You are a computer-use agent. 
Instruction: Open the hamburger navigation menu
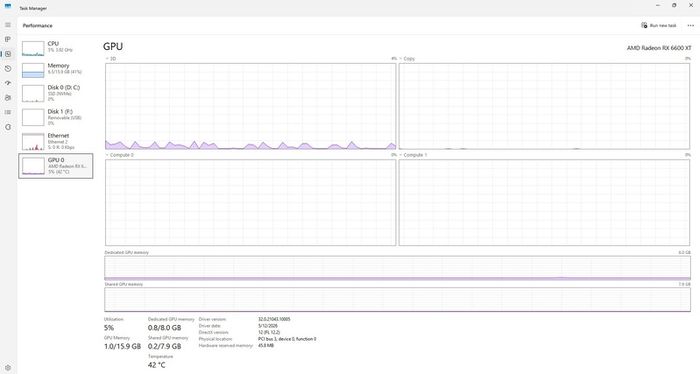coord(8,25)
